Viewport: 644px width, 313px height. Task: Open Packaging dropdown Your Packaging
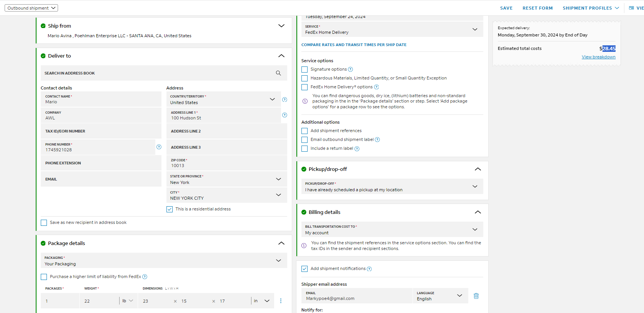pos(164,260)
